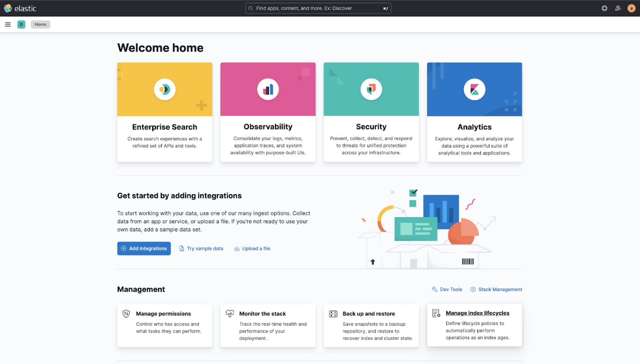Click the Back up and restore card icon
This screenshot has width=640, height=364.
click(x=334, y=313)
